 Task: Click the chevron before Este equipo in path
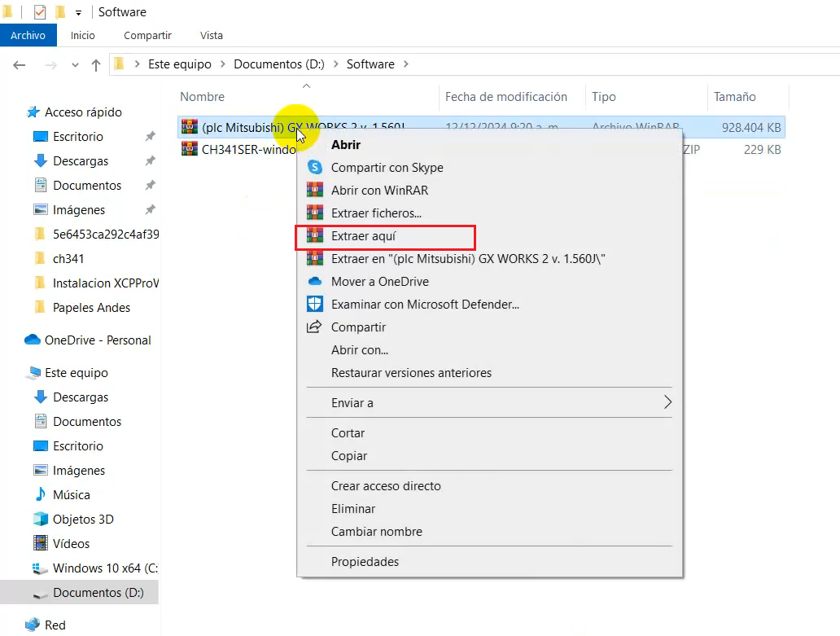[137, 64]
